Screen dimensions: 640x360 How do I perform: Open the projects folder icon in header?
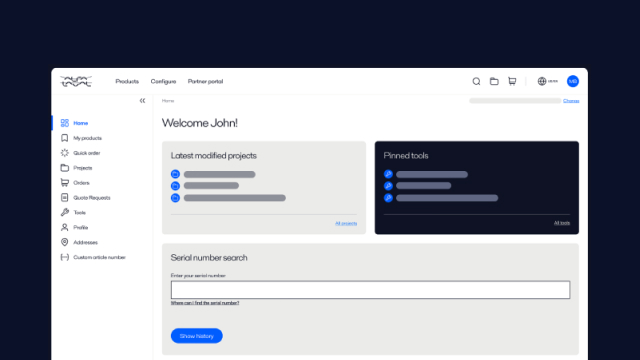494,81
